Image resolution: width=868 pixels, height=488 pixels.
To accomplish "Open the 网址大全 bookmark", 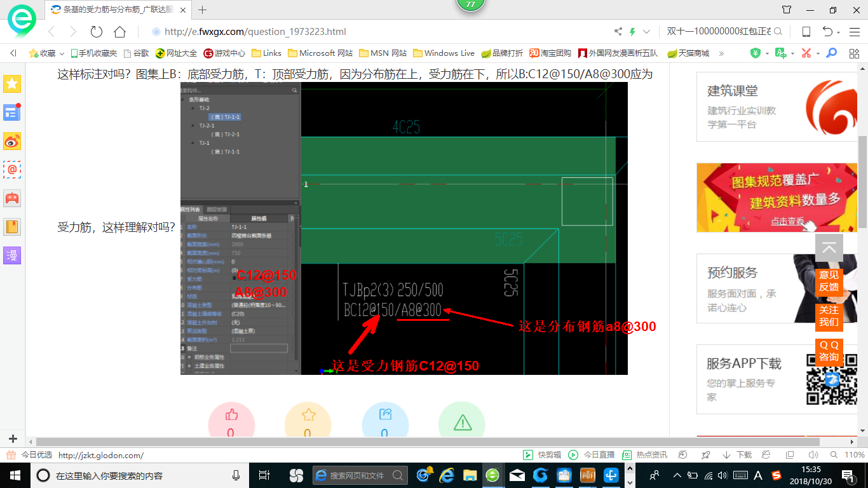I will pos(177,53).
